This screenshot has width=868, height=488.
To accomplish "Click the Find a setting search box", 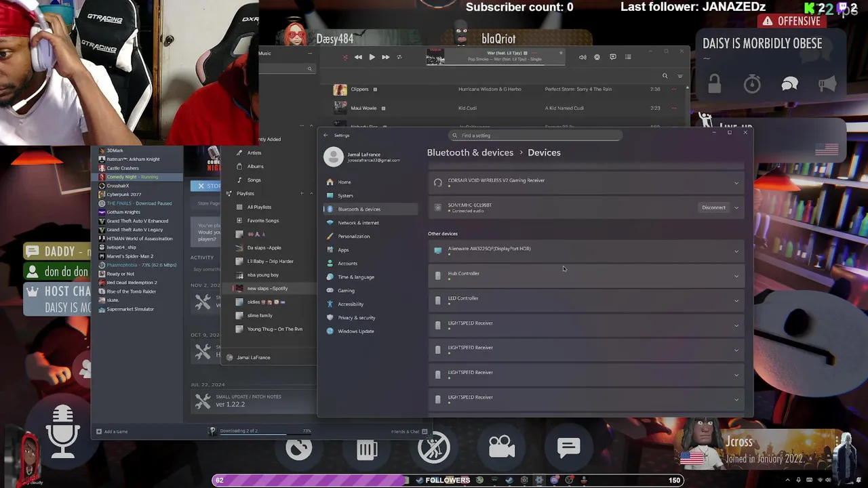I will pos(536,136).
